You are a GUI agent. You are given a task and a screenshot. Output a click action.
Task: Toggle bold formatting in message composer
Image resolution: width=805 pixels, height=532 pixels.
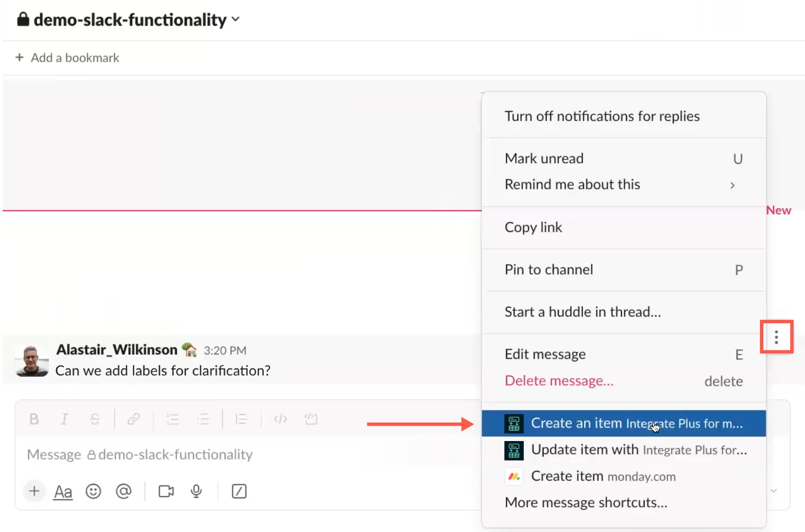click(34, 419)
